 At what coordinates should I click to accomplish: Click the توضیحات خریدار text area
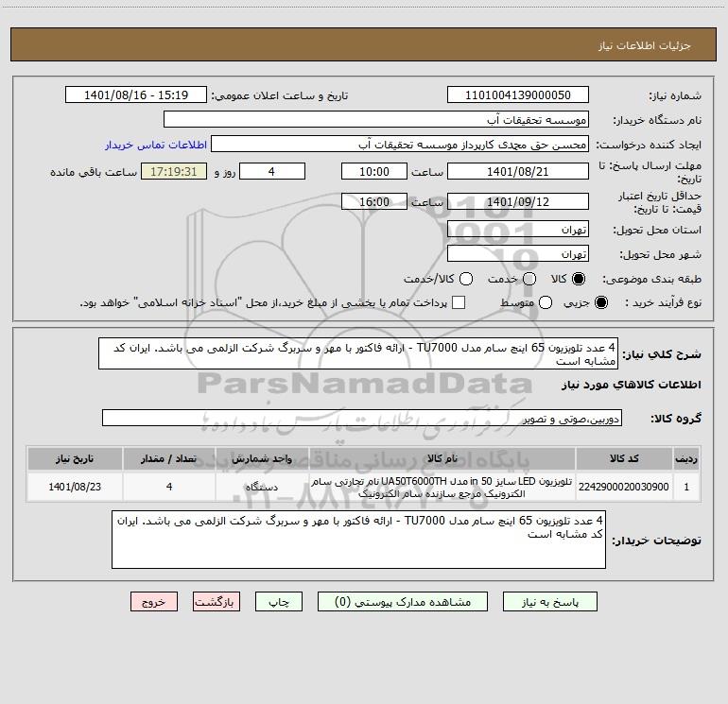pos(358,540)
